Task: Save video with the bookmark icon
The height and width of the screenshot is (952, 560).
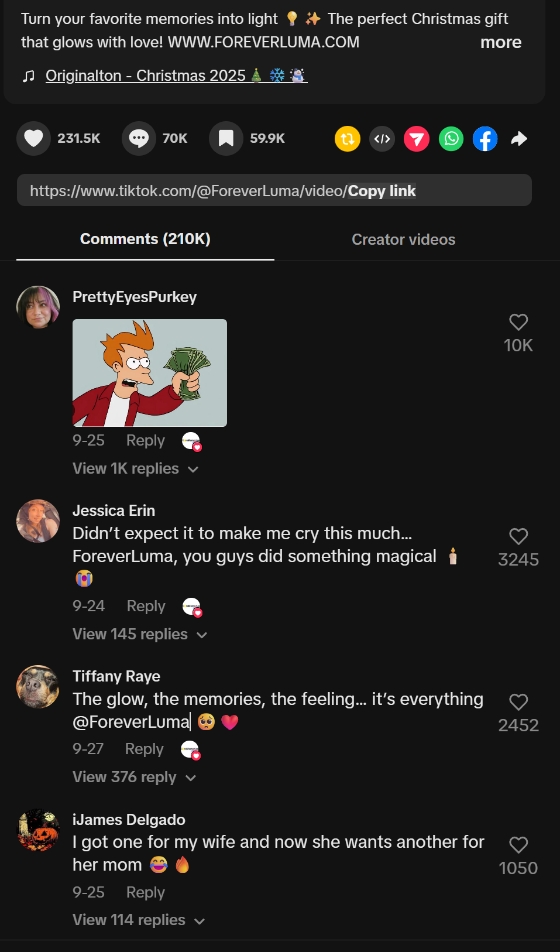Action: [226, 139]
